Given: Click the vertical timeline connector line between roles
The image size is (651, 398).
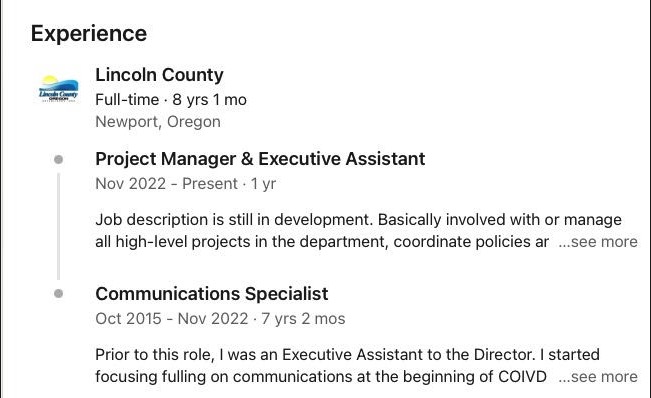Looking at the screenshot, I should point(59,227).
